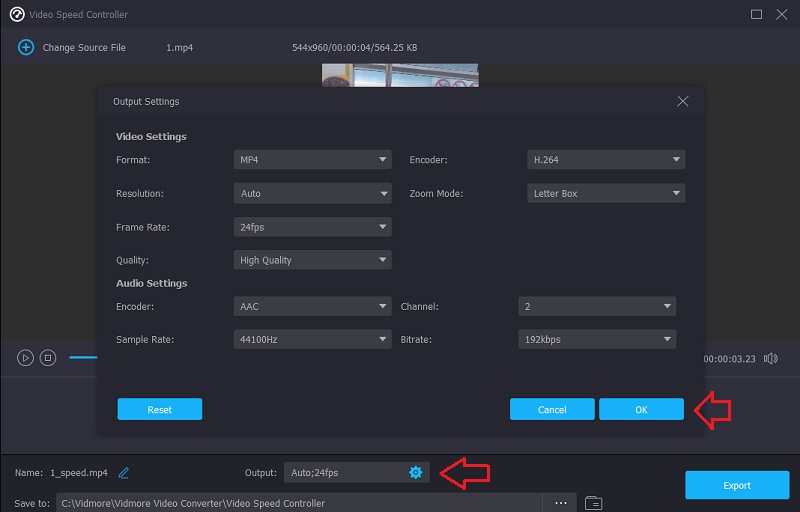Expand the Bitrate 192kbps dropdown
This screenshot has width=800, height=512.
tap(596, 339)
